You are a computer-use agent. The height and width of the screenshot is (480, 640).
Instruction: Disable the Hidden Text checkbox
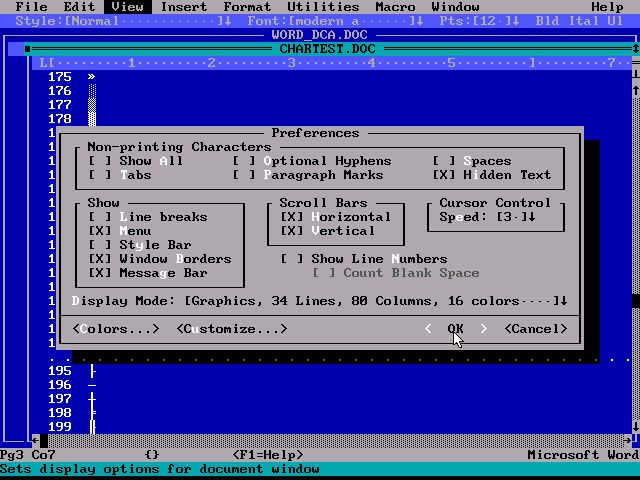(444, 175)
